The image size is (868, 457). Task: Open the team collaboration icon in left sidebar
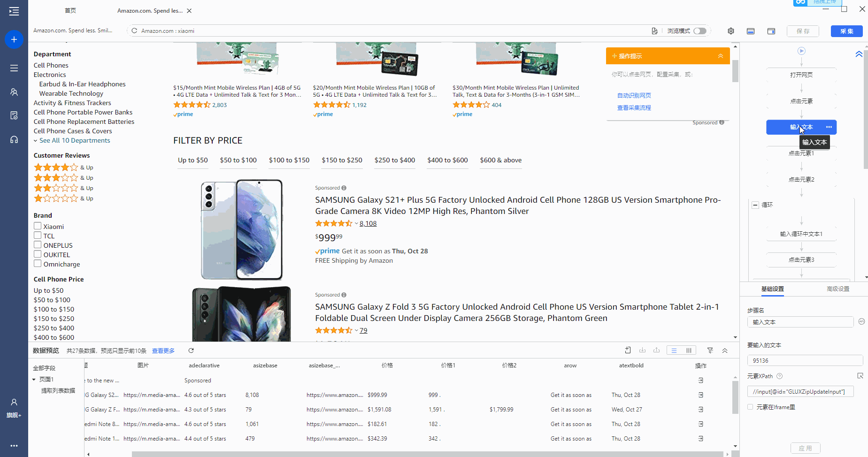click(14, 92)
